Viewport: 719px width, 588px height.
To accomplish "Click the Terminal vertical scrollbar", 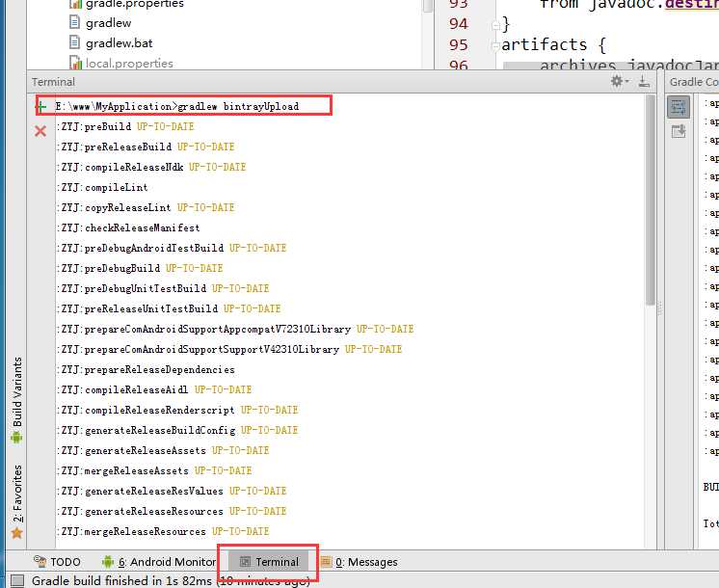I will tap(650, 200).
